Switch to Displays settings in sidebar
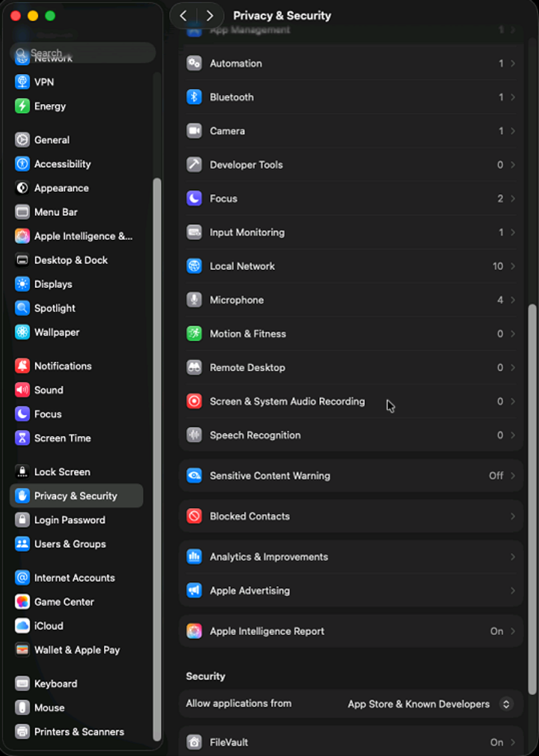Screen dimensions: 539x756 tap(53, 284)
